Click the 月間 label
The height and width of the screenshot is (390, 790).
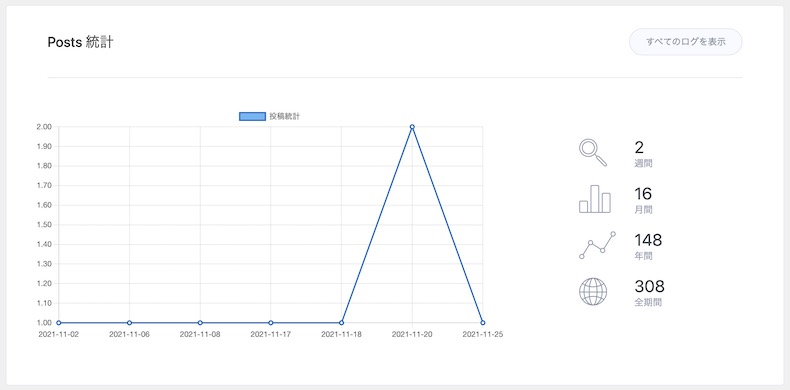point(643,210)
